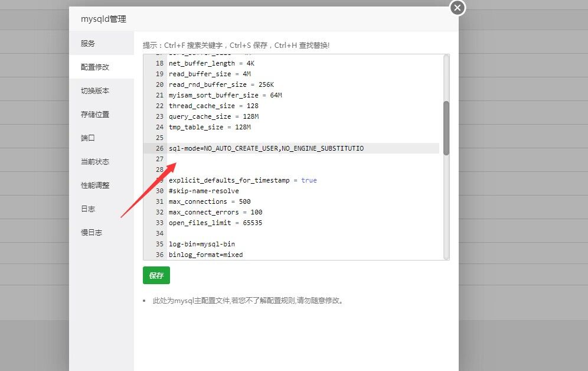Click the green 保存 button
This screenshot has height=371, width=588.
tap(156, 275)
